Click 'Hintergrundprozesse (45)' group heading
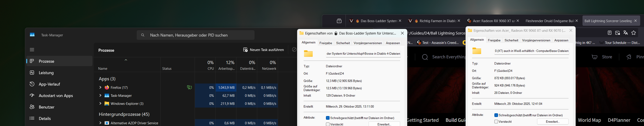Screen dimensions: 644x126 pos(124,114)
